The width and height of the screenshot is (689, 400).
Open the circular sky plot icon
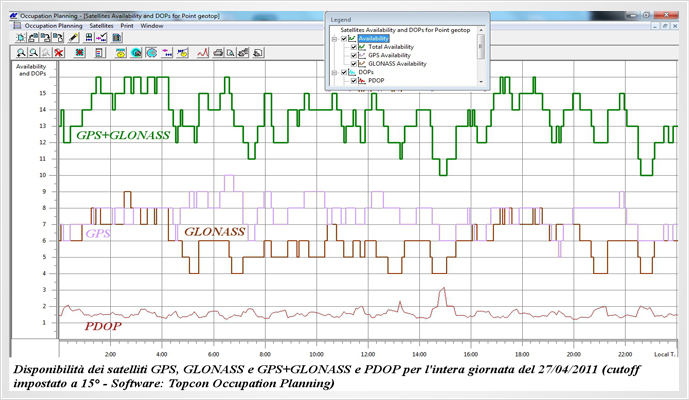(x=151, y=53)
